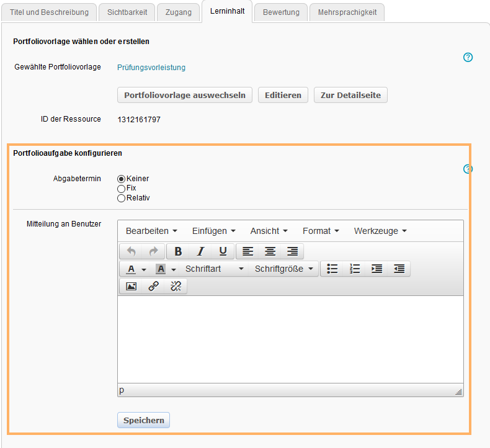Click the Bold formatting icon
Screen dimensions: 490x448
pyautogui.click(x=178, y=251)
